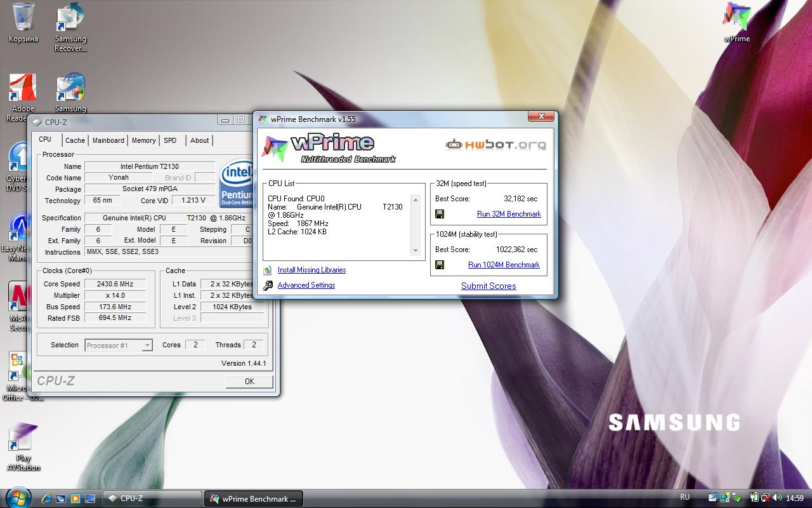Click the Run 32M Benchmark link
The width and height of the screenshot is (812, 508).
point(509,214)
